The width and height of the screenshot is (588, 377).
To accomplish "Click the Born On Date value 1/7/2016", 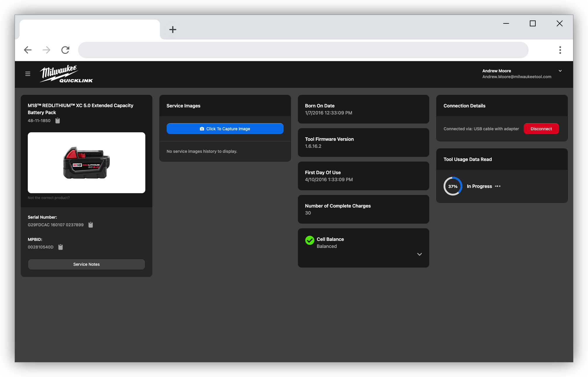I will (329, 113).
